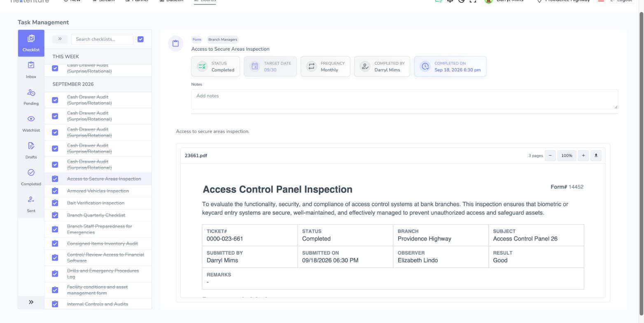Click the Form# 14452 text
This screenshot has width=644, height=323.
pos(567,187)
